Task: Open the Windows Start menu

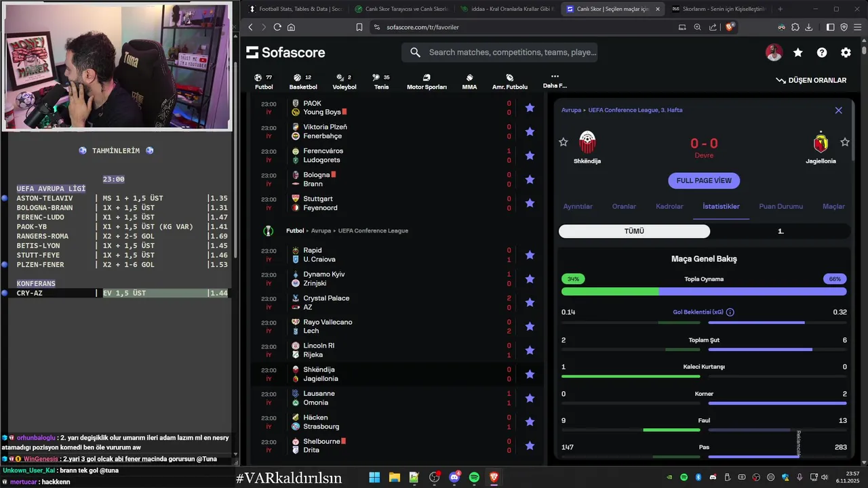Action: click(x=374, y=477)
